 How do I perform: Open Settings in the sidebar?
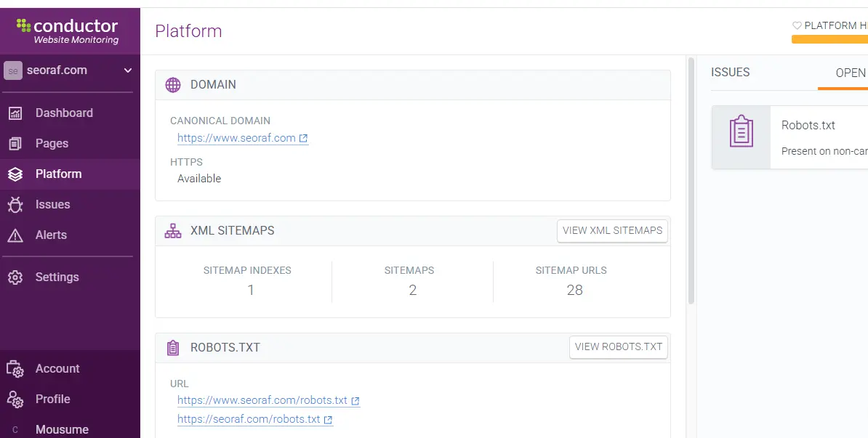(x=57, y=277)
